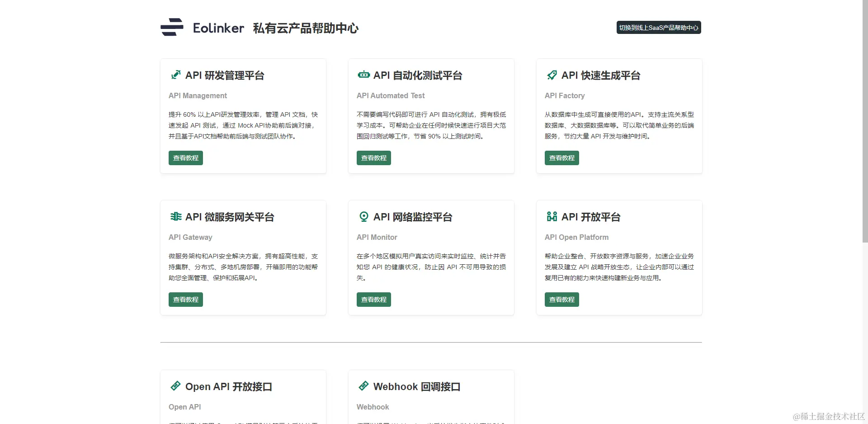The image size is (868, 424).
Task: Click the 私有云产品帮助中心 page title
Action: tap(306, 28)
